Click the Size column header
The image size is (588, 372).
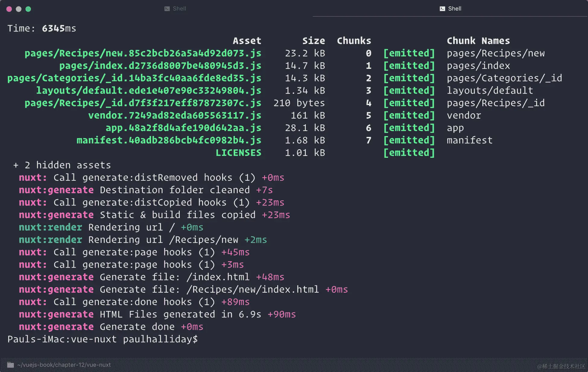tap(314, 41)
